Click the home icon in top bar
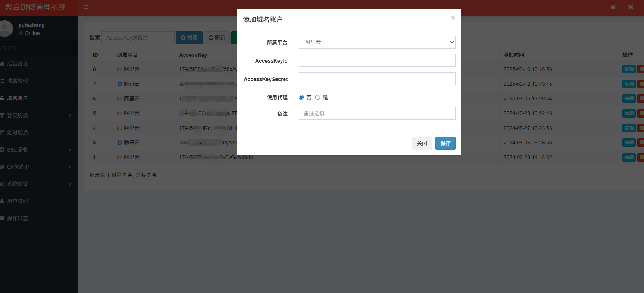The height and width of the screenshot is (293, 644). [613, 7]
